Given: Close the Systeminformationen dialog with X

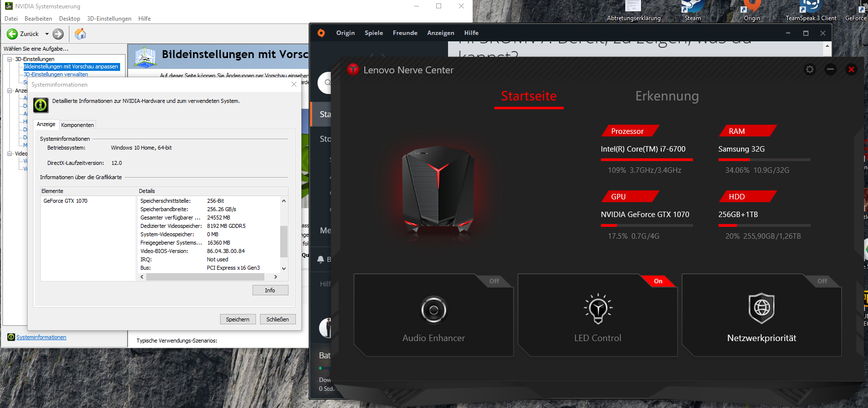Looking at the screenshot, I should tap(294, 85).
